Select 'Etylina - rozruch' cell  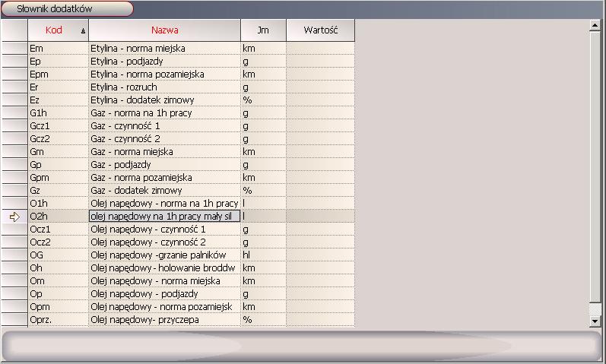coord(165,87)
